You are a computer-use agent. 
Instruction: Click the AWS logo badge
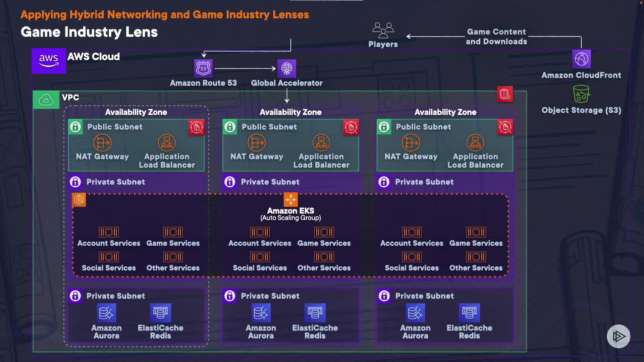pos(49,61)
